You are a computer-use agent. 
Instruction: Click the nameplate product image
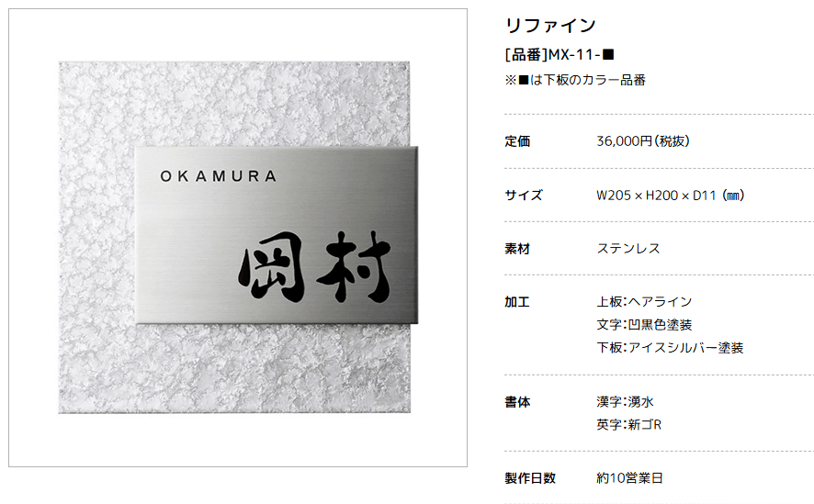(x=238, y=238)
